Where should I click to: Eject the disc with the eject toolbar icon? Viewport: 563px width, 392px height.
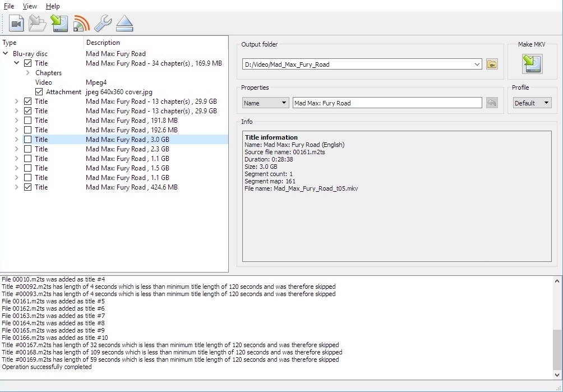124,23
